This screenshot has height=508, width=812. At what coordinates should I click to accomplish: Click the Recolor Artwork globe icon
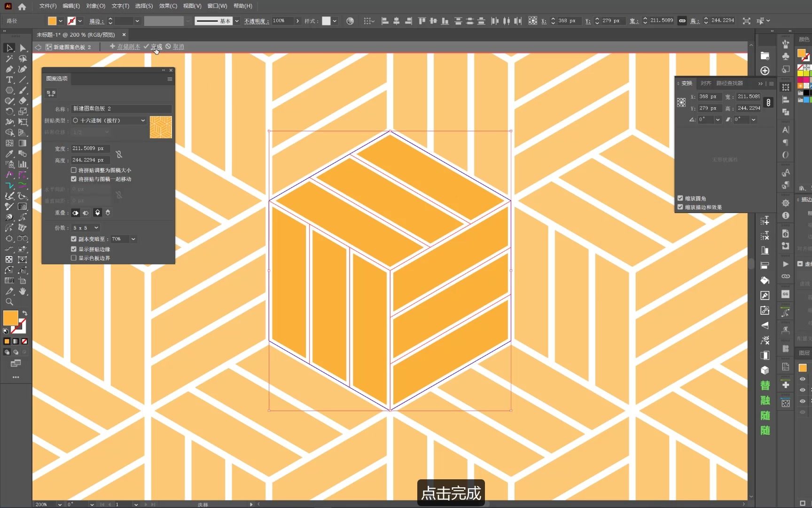[350, 21]
